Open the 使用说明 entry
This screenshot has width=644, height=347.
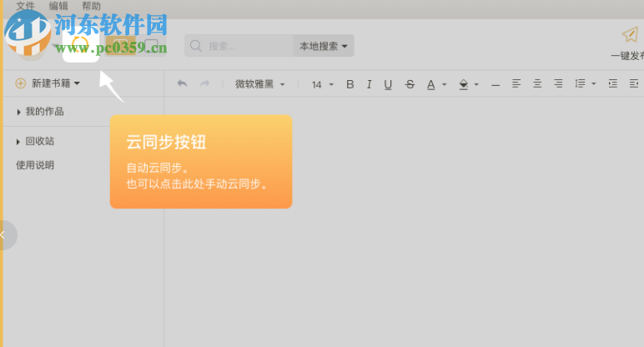click(x=35, y=165)
